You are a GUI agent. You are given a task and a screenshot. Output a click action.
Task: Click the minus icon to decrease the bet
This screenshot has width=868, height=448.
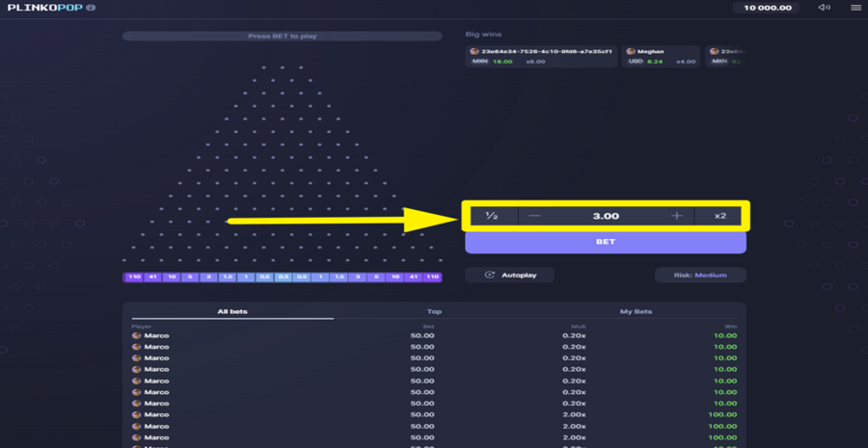tap(534, 216)
